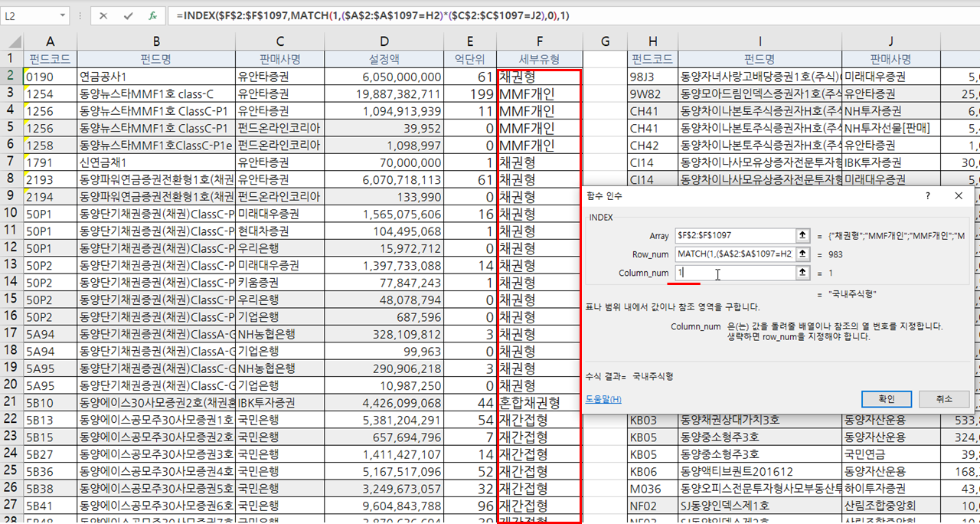Viewport: 980px width, 524px height.
Task: Click cell 하이투자증권 in column J
Action: coord(890,488)
